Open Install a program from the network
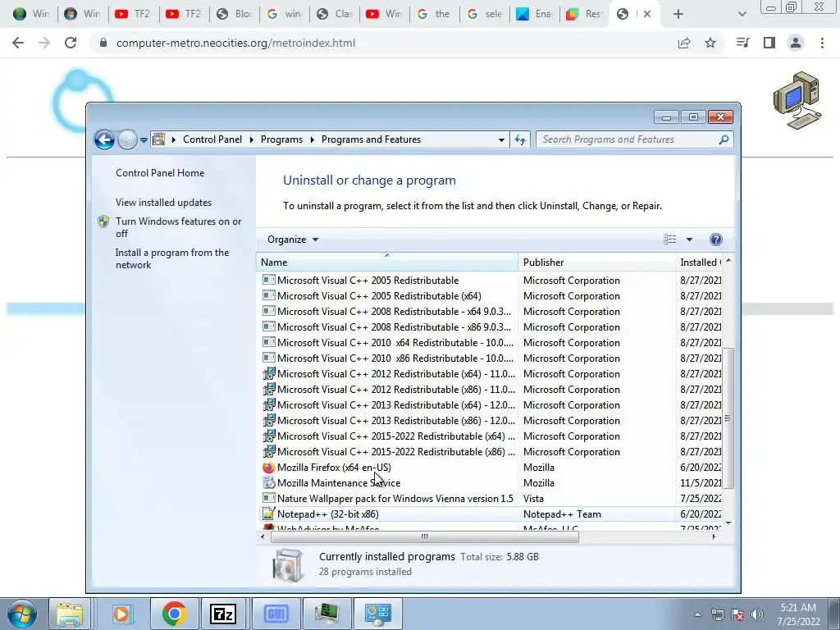Screen dimensions: 840x630 point(172,258)
